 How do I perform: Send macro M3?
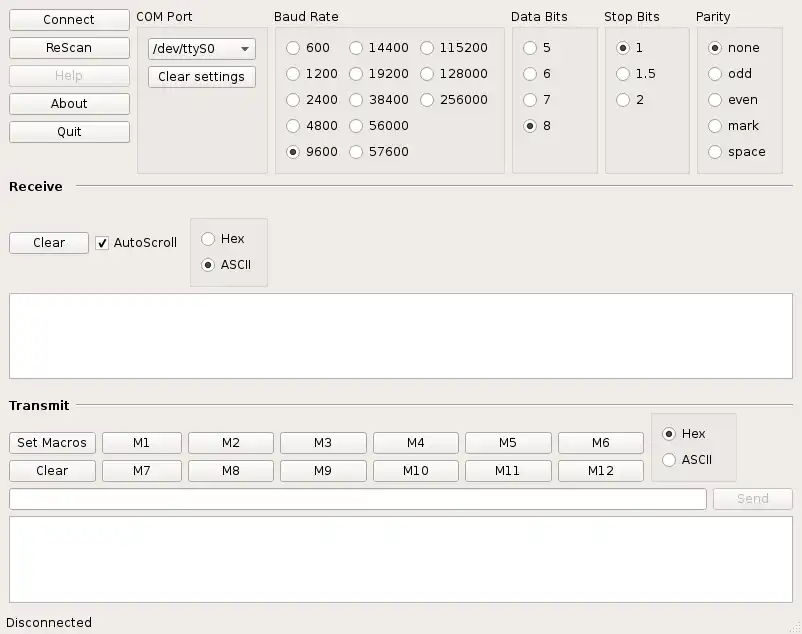click(x=323, y=443)
